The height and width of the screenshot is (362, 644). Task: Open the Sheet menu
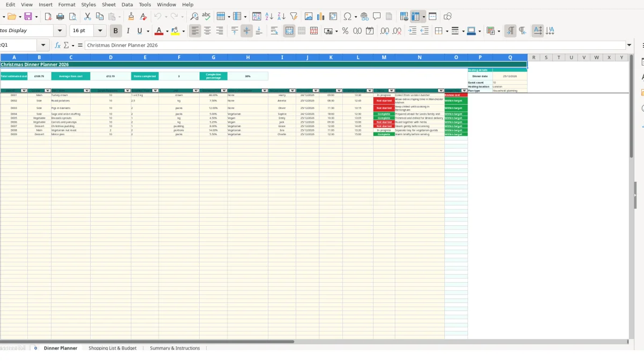109,4
